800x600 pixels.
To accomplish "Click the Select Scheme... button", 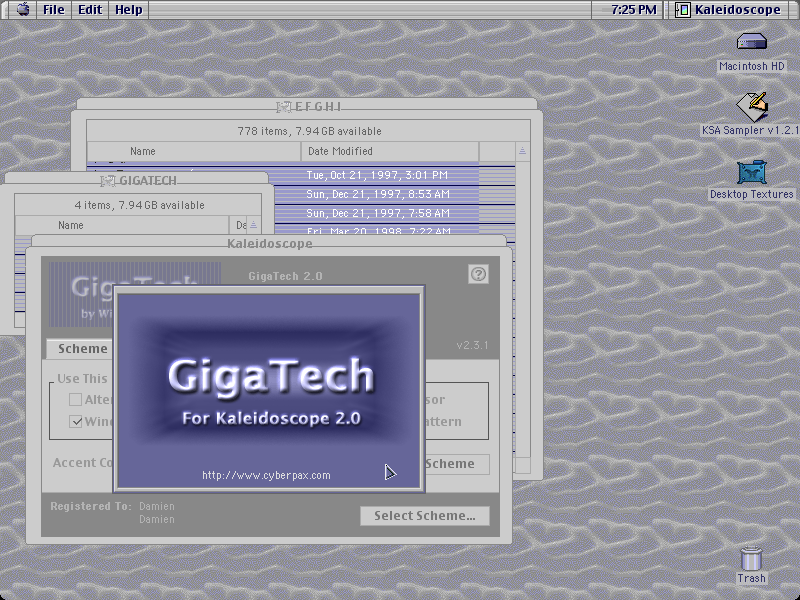I will [425, 516].
